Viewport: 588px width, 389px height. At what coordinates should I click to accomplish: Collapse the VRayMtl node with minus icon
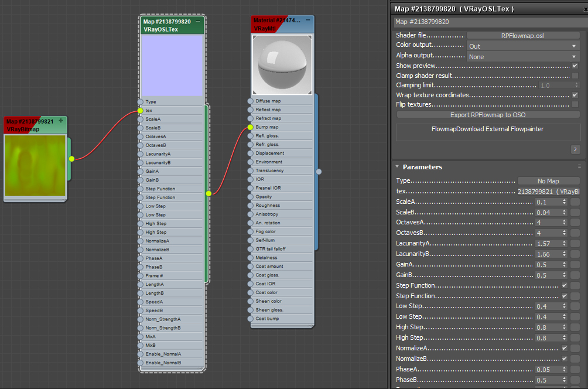(308, 20)
